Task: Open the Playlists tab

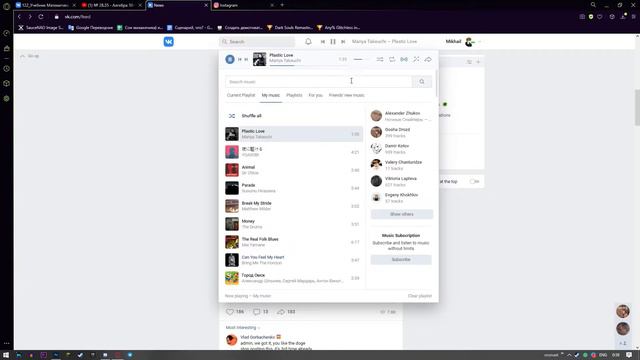Action: click(x=294, y=95)
